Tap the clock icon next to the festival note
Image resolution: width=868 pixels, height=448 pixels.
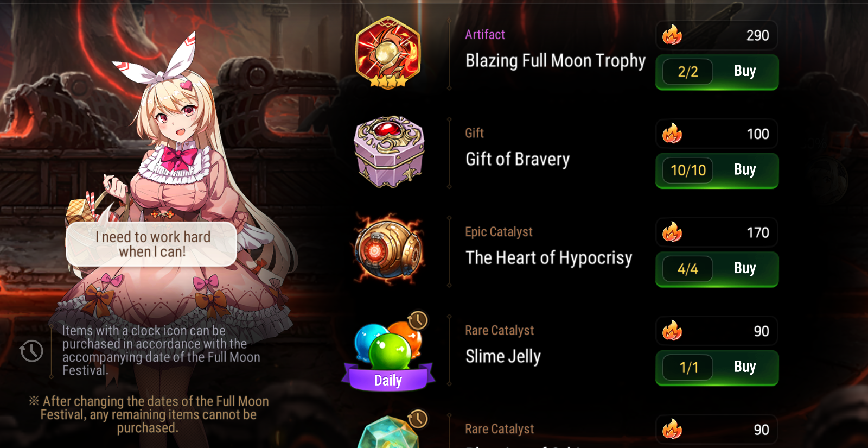pyautogui.click(x=31, y=351)
